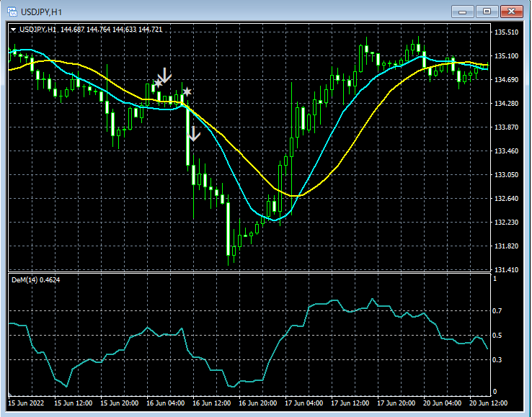Click the 133.050 price scale label
This screenshot has height=417, width=532.
tap(507, 174)
